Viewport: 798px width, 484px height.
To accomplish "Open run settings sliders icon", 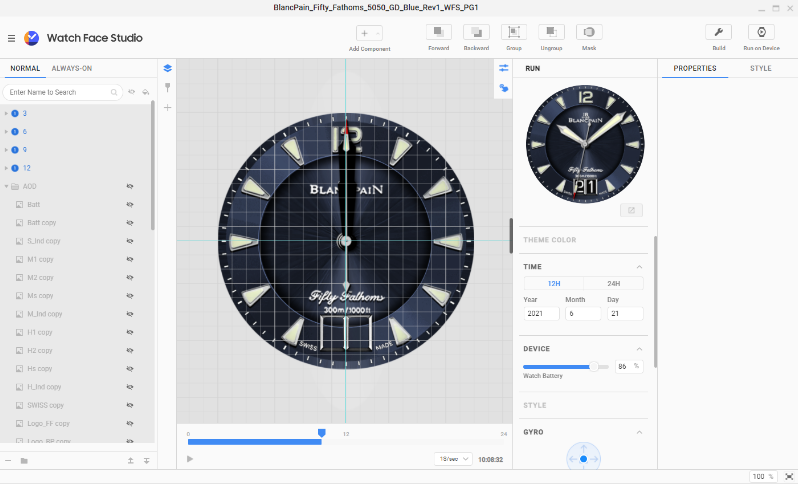I will click(x=504, y=68).
